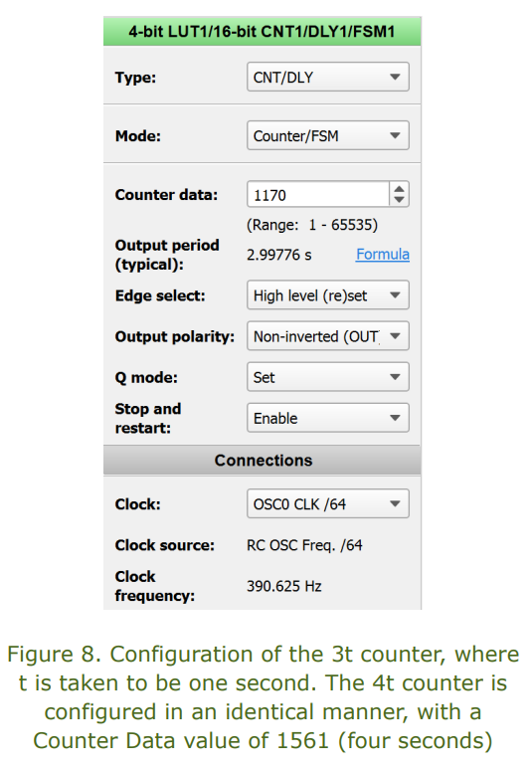Image resolution: width=532 pixels, height=771 pixels.
Task: Decrement Counter data with the down arrow
Action: [399, 200]
